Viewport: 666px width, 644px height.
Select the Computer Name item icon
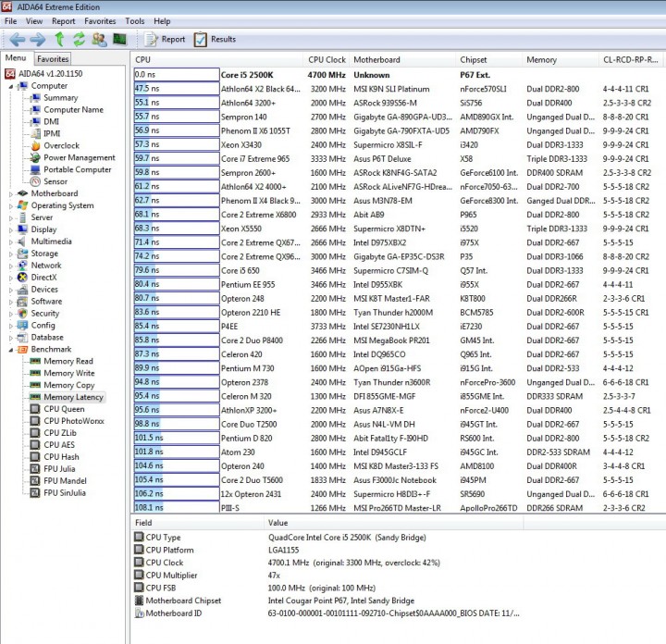coord(36,109)
